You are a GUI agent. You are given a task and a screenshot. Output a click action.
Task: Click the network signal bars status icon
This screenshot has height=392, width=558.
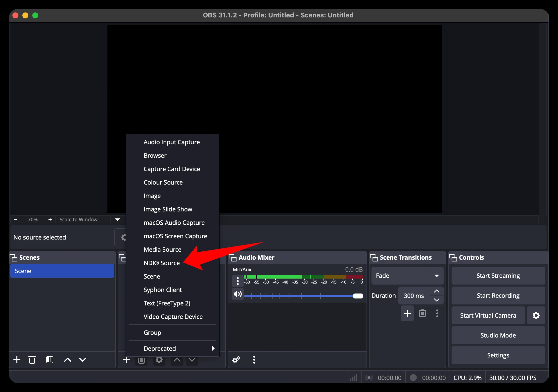pos(353,378)
